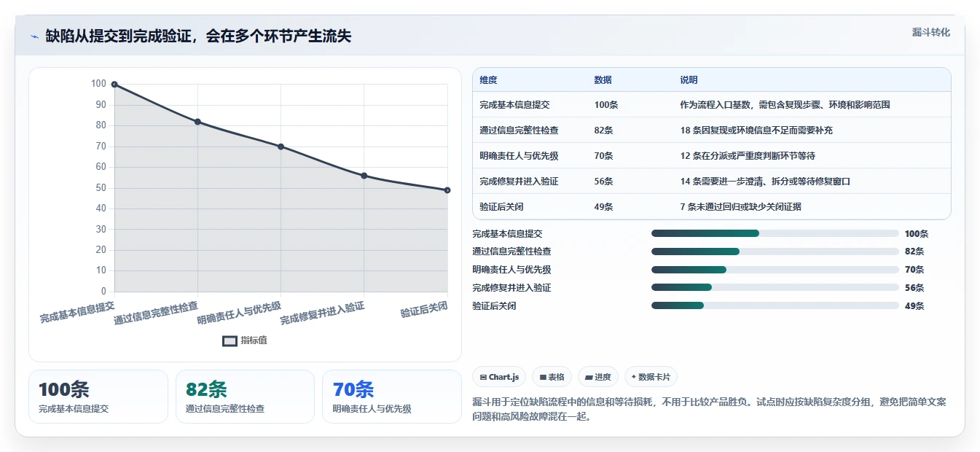Click the 验证后关闭 progress bar
The height and width of the screenshot is (452, 980).
pyautogui.click(x=775, y=306)
